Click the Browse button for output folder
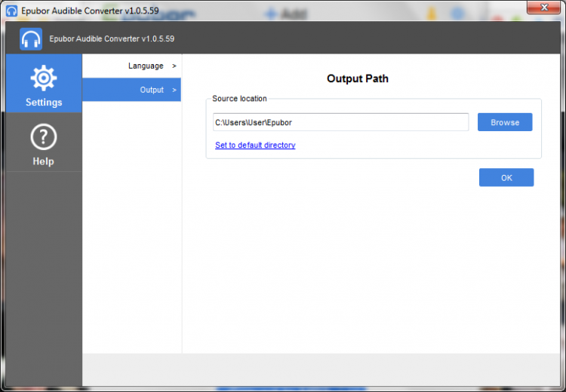 coord(505,122)
